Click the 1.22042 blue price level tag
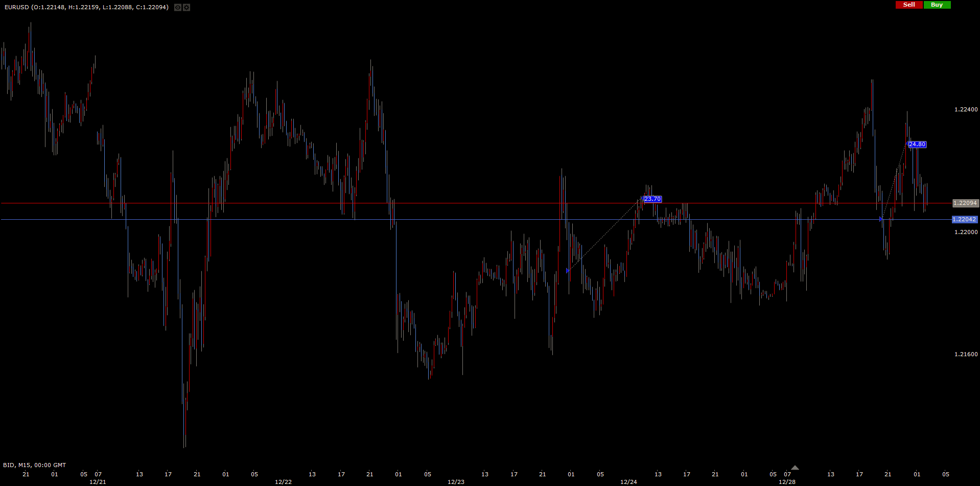 click(964, 219)
